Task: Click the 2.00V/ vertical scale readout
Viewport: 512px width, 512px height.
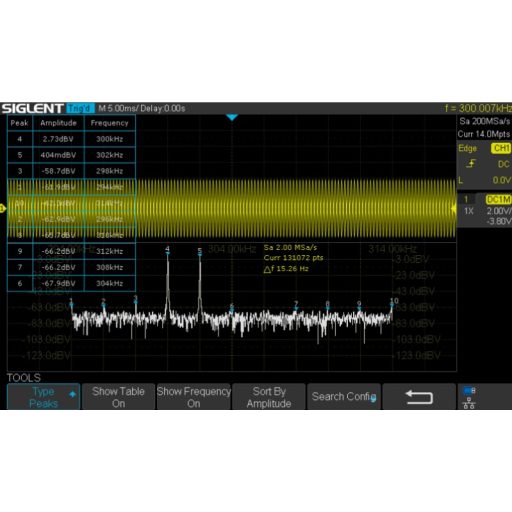Action: point(498,211)
